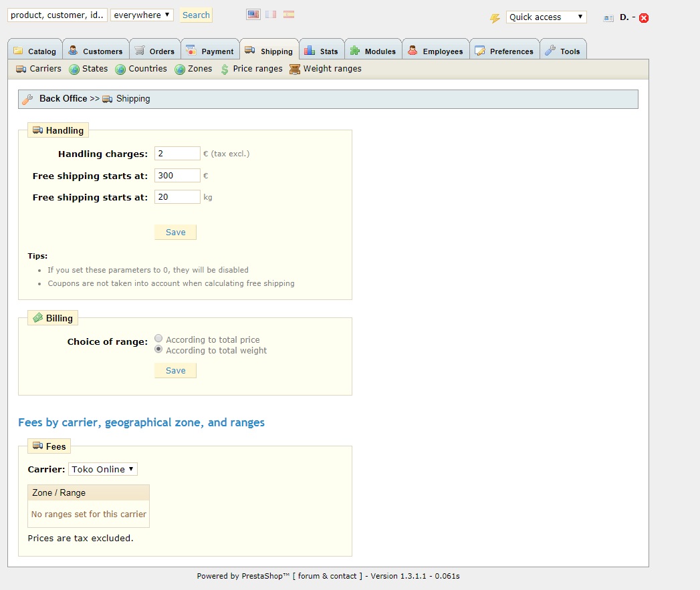Image resolution: width=700 pixels, height=590 pixels.
Task: Open the Carriers section
Action: click(37, 68)
